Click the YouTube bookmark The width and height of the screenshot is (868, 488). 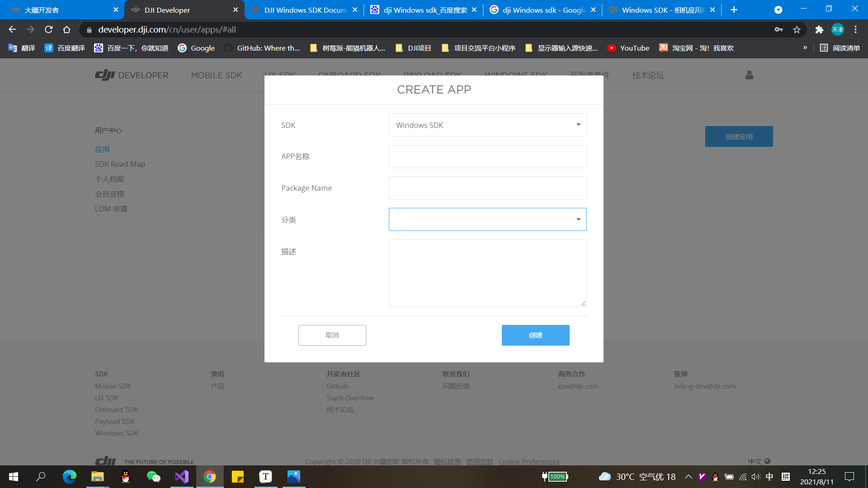(x=628, y=48)
